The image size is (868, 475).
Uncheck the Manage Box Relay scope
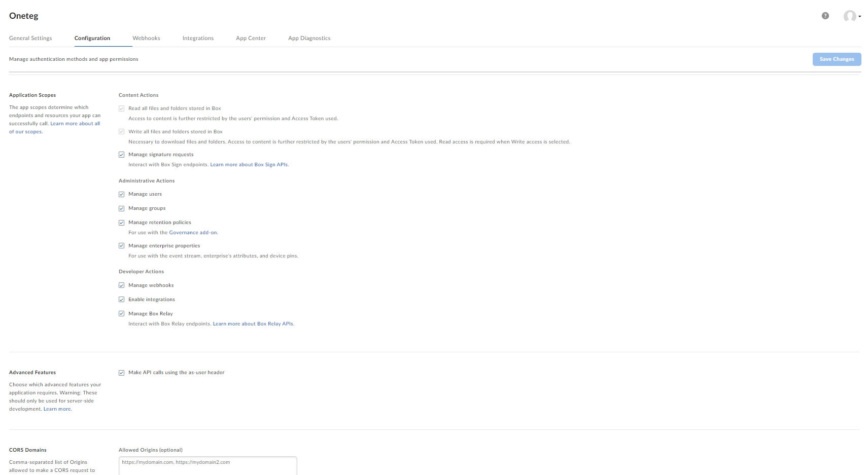click(x=122, y=314)
